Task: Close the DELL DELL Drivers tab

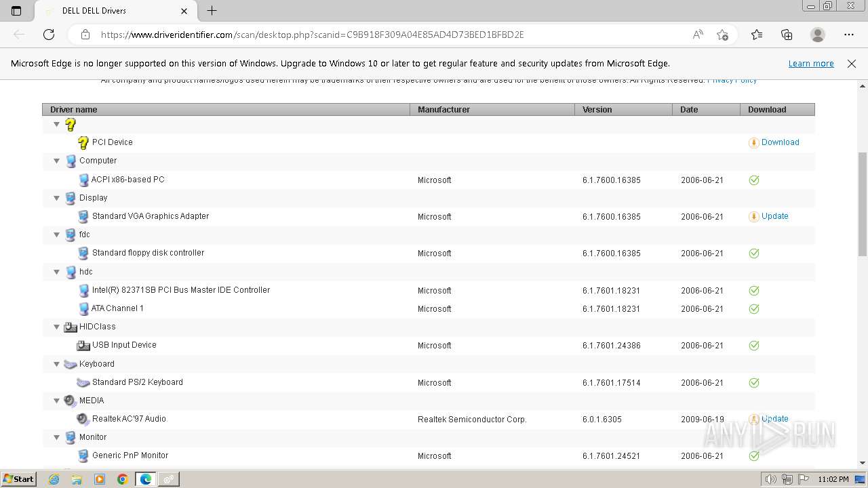Action: [184, 11]
